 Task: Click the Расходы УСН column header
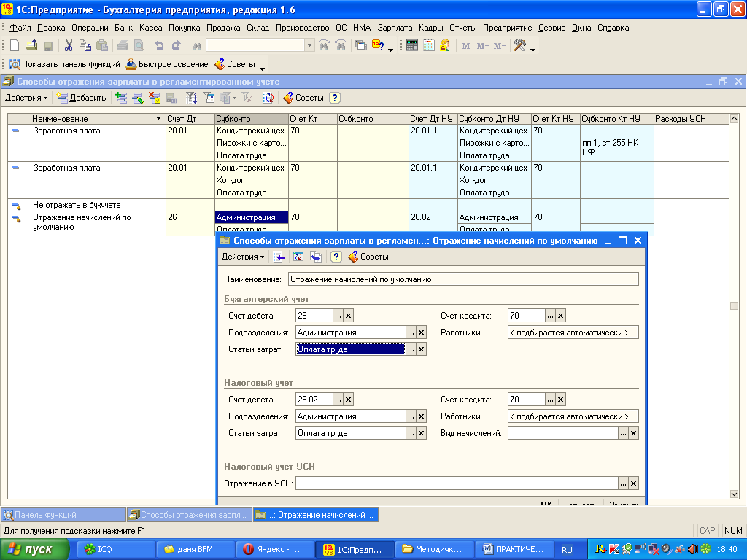[692, 119]
